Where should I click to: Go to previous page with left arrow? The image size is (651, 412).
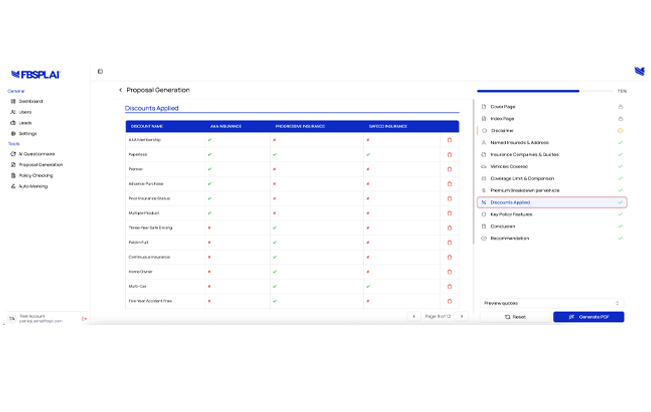[x=414, y=316]
